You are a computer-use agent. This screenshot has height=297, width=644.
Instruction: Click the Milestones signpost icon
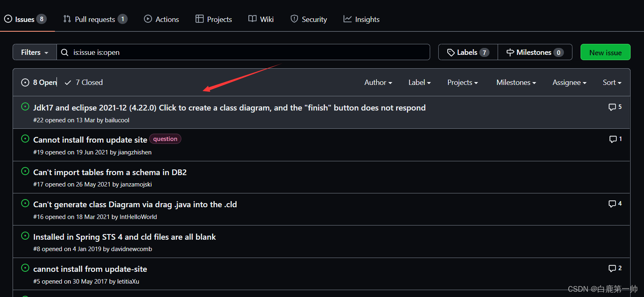(510, 52)
